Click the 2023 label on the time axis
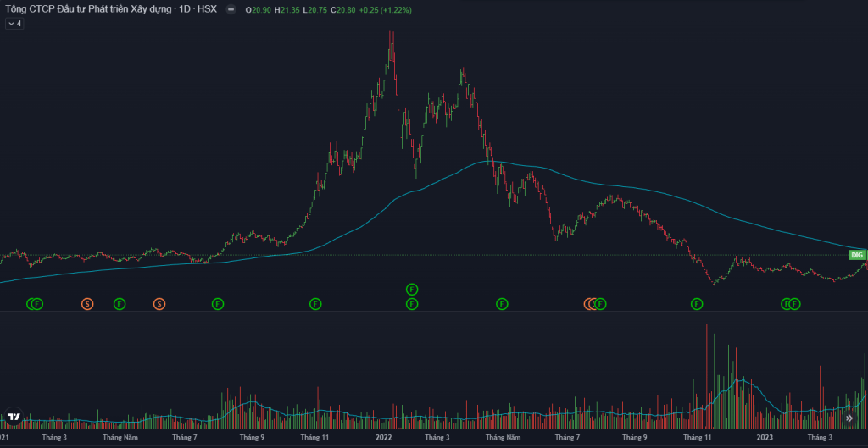This screenshot has height=448, width=868. (x=765, y=438)
